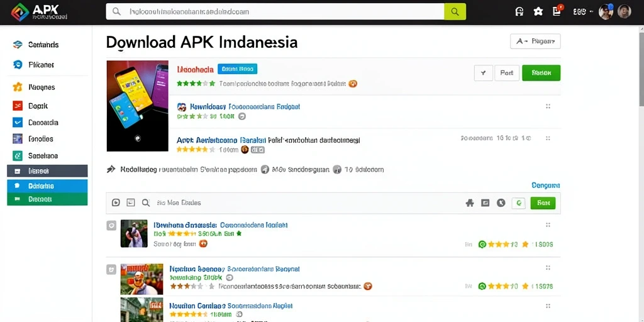Click the APK site logo
This screenshot has width=644, height=322.
pos(40,11)
